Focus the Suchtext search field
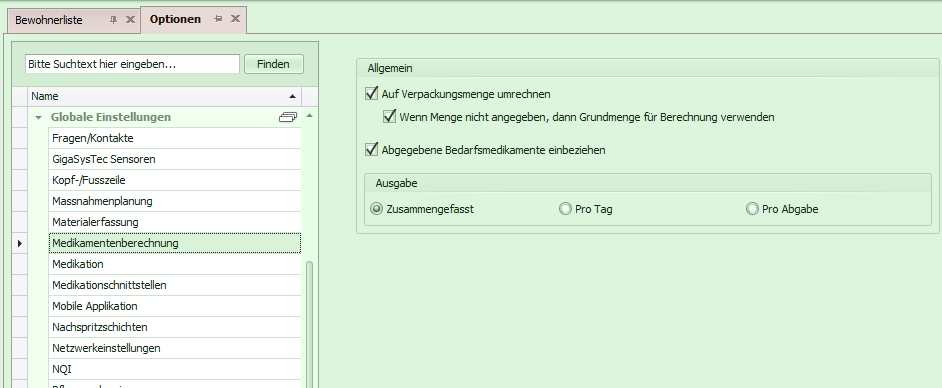Screen dimensions: 942x388 (132, 64)
